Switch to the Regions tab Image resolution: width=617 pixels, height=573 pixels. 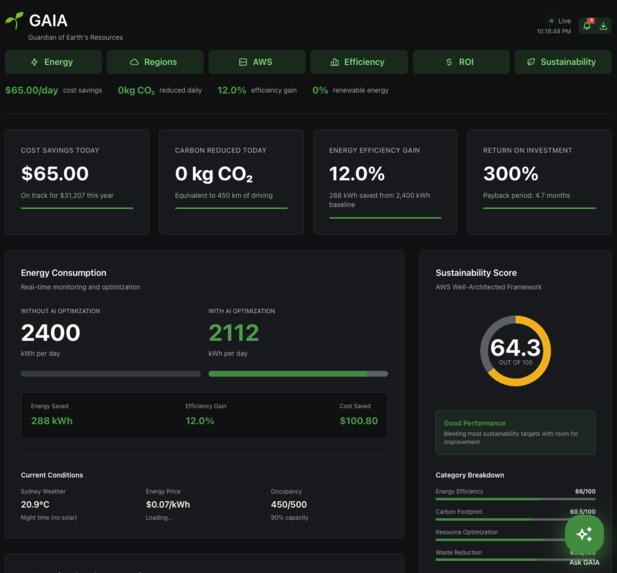click(x=155, y=62)
